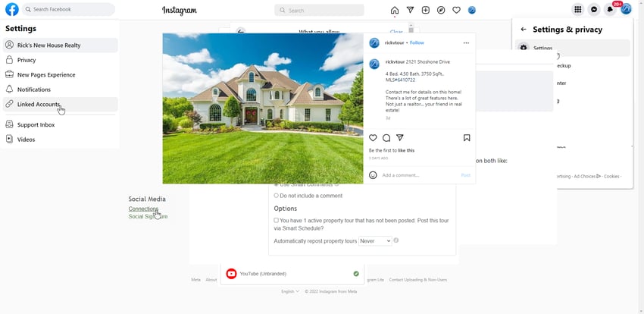Open Instagram direct messages icon

pyautogui.click(x=410, y=11)
